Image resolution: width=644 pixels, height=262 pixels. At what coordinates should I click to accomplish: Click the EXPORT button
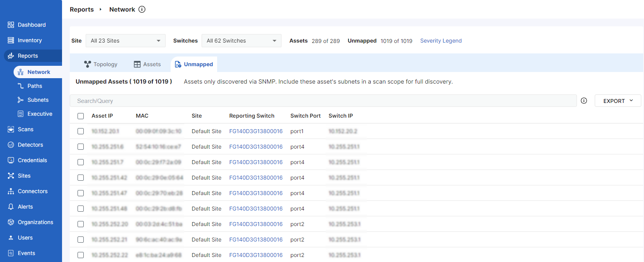[618, 101]
